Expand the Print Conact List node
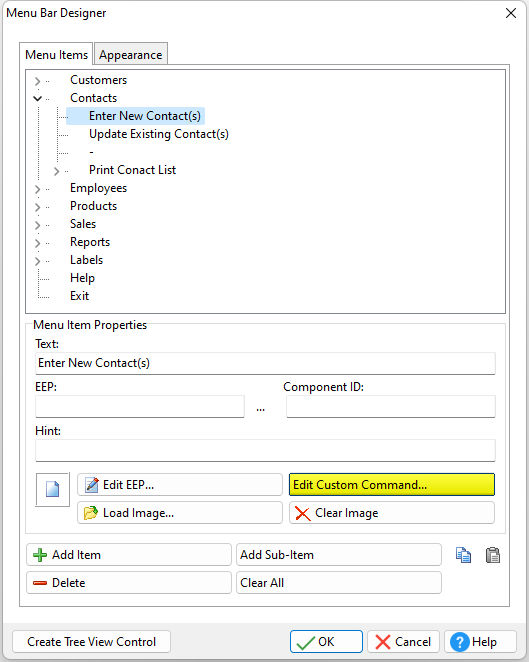Viewport: 529px width, 662px height. (x=57, y=171)
